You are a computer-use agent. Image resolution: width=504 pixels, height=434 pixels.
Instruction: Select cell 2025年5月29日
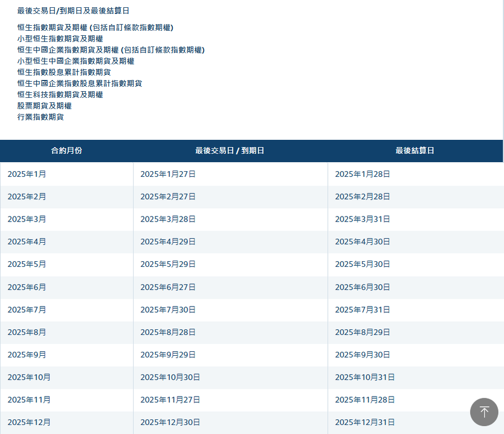tap(230, 264)
